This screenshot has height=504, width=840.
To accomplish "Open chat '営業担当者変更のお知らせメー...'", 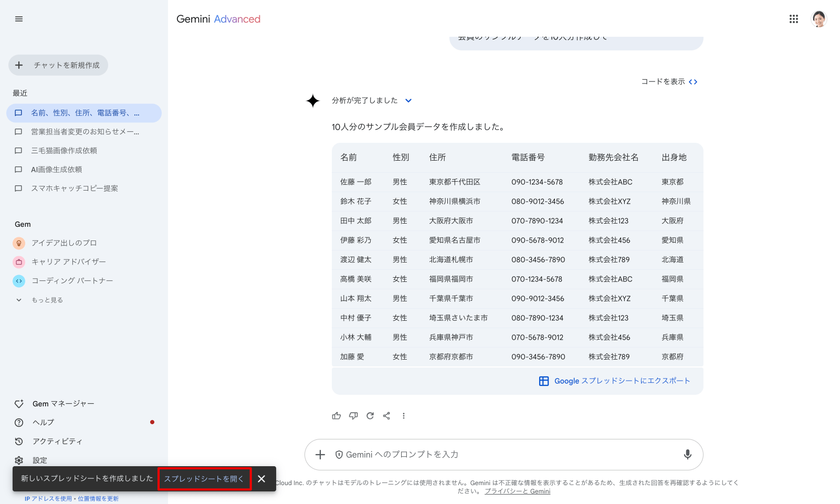I will coord(84,132).
